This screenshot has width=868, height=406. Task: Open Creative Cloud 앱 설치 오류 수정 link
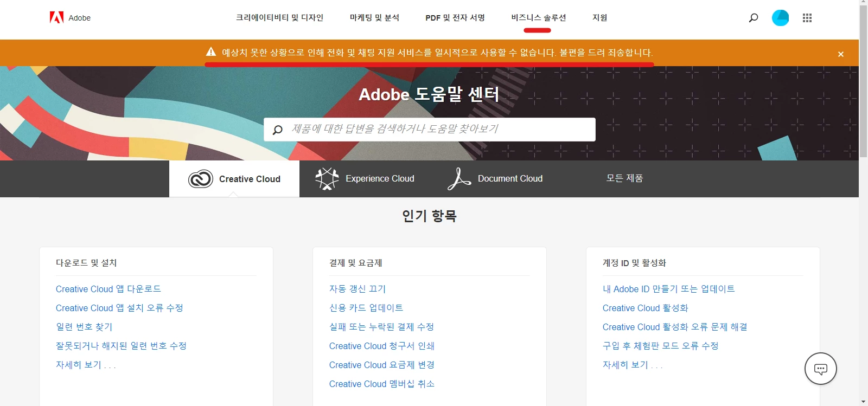[x=119, y=308]
